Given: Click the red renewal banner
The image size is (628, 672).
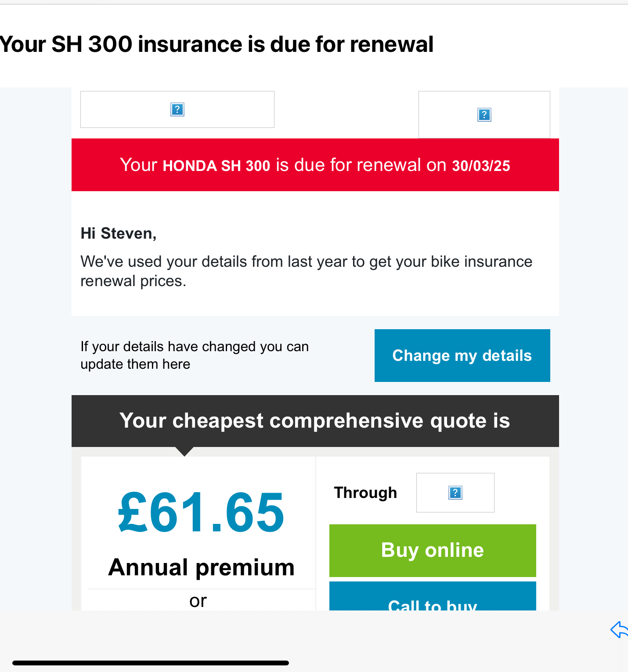Looking at the screenshot, I should 315,165.
